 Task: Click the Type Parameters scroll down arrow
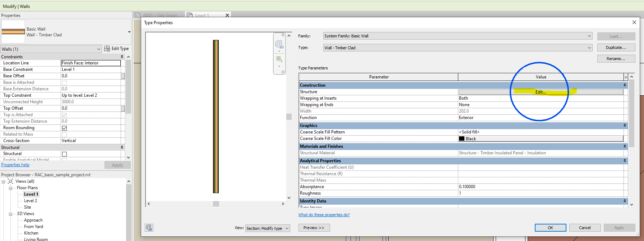coord(631,204)
